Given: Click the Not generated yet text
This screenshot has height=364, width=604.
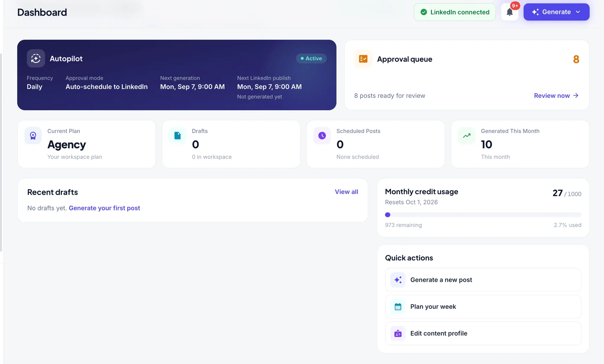Looking at the screenshot, I should pyautogui.click(x=260, y=97).
